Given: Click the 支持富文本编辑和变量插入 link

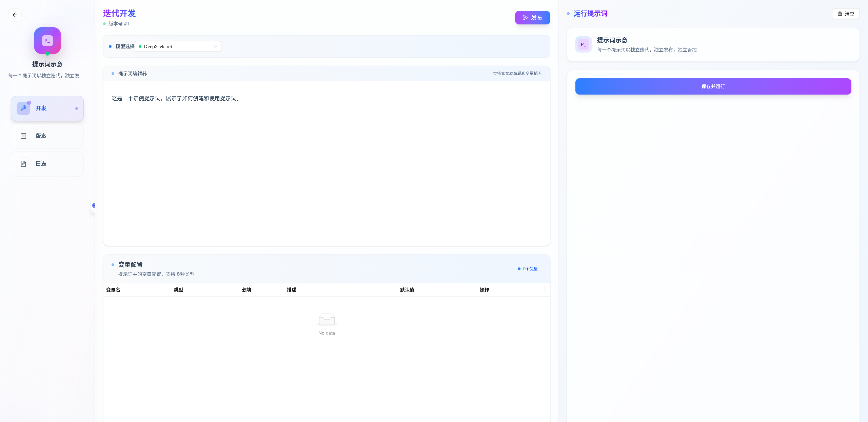Looking at the screenshot, I should 517,74.
